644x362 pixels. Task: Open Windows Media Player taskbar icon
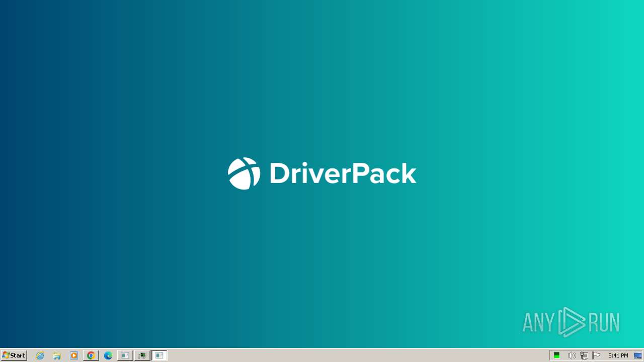(x=74, y=355)
